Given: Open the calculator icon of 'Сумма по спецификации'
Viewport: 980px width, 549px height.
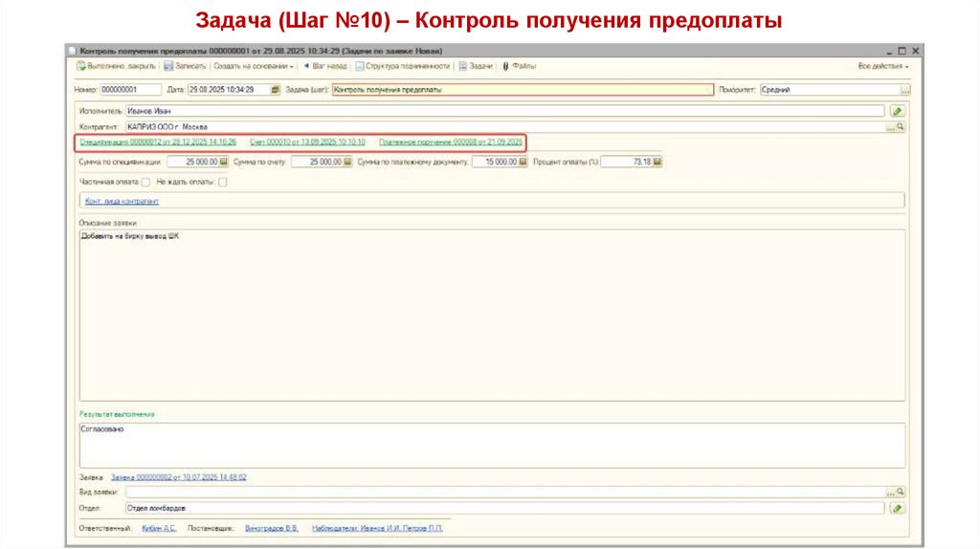Looking at the screenshot, I should [224, 162].
